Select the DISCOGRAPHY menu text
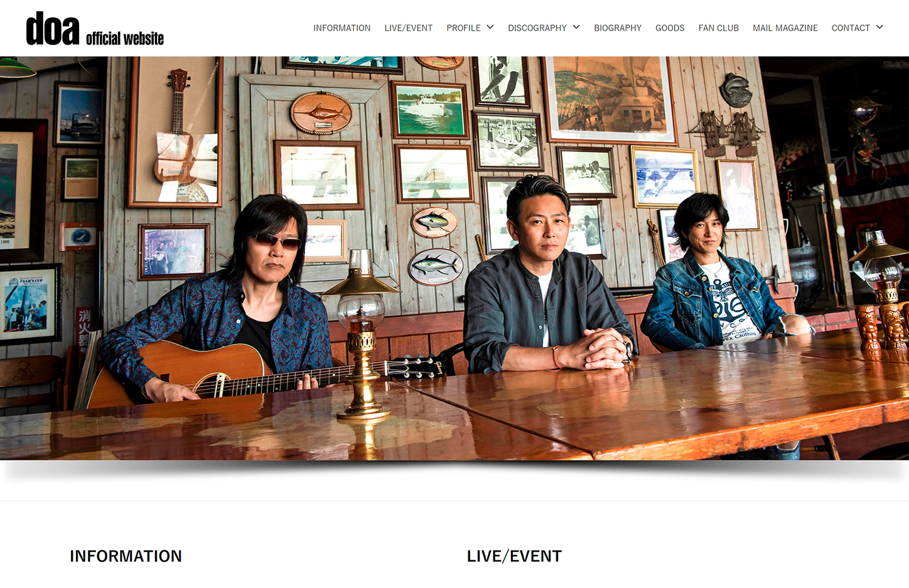Image resolution: width=909 pixels, height=588 pixels. click(537, 28)
